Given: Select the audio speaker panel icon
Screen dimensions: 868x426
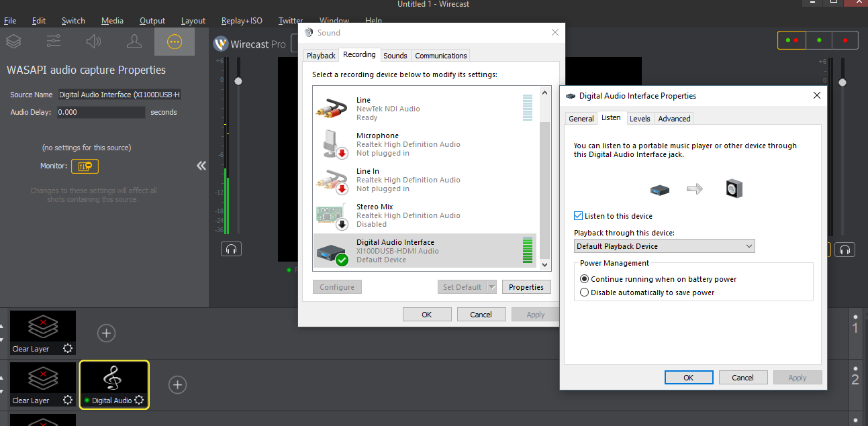Looking at the screenshot, I should (94, 42).
